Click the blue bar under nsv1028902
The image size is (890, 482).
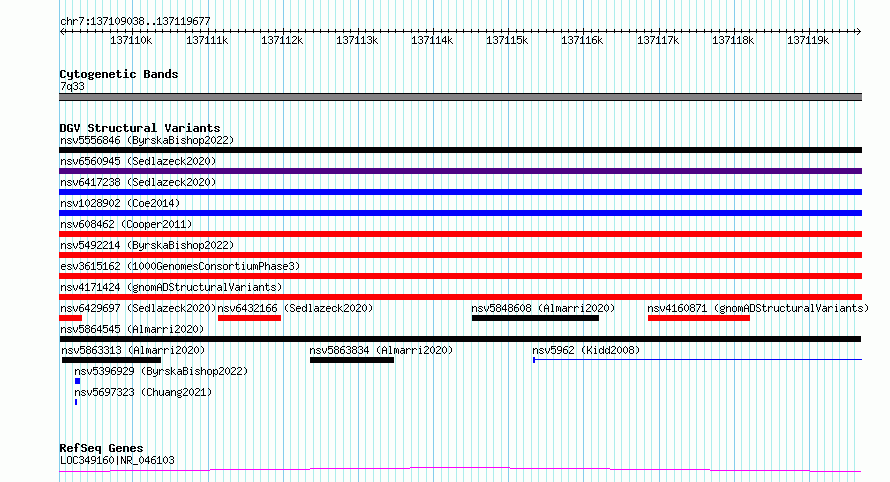pyautogui.click(x=460, y=213)
